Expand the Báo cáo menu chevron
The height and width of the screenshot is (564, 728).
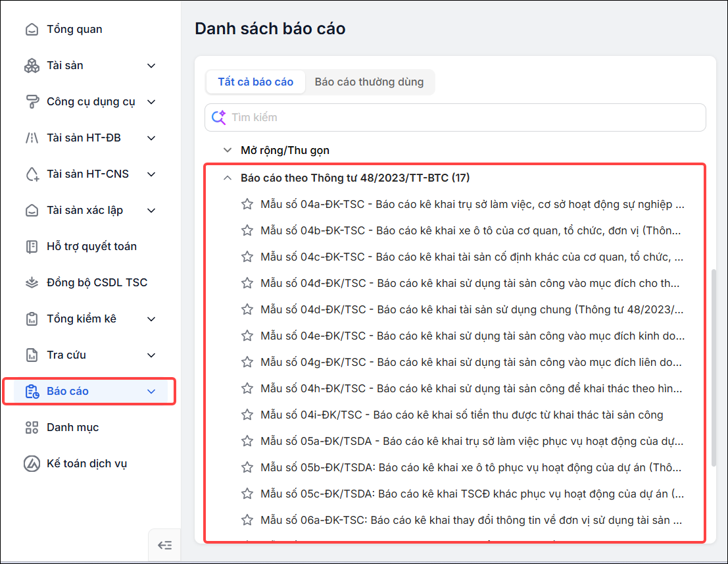click(151, 392)
